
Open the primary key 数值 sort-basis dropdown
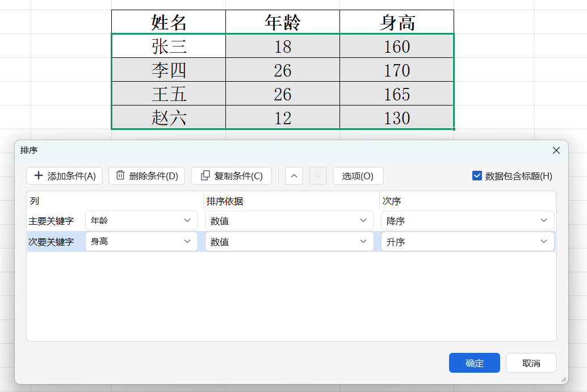(289, 221)
